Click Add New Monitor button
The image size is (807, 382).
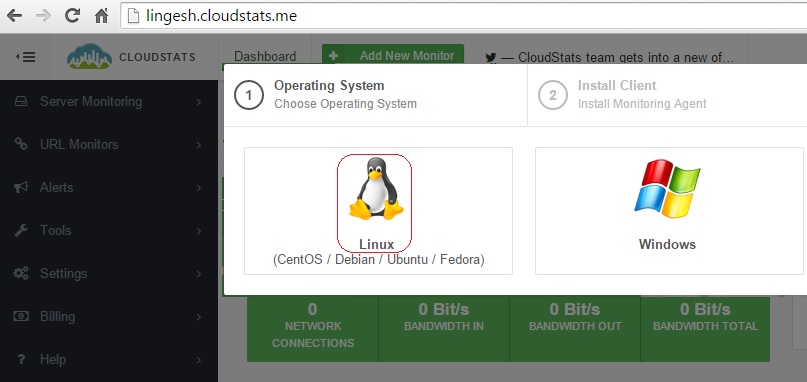coord(393,55)
